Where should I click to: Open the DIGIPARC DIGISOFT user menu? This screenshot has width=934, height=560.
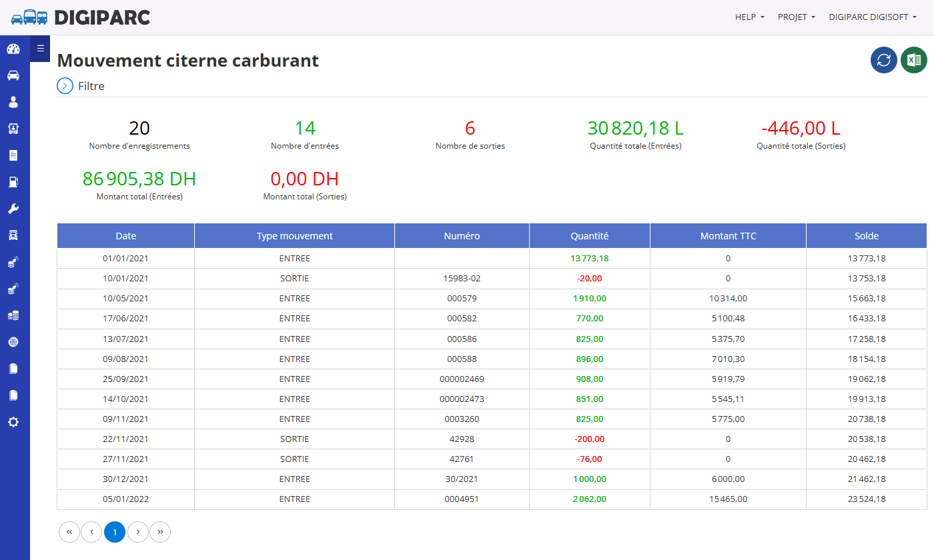[x=873, y=17]
